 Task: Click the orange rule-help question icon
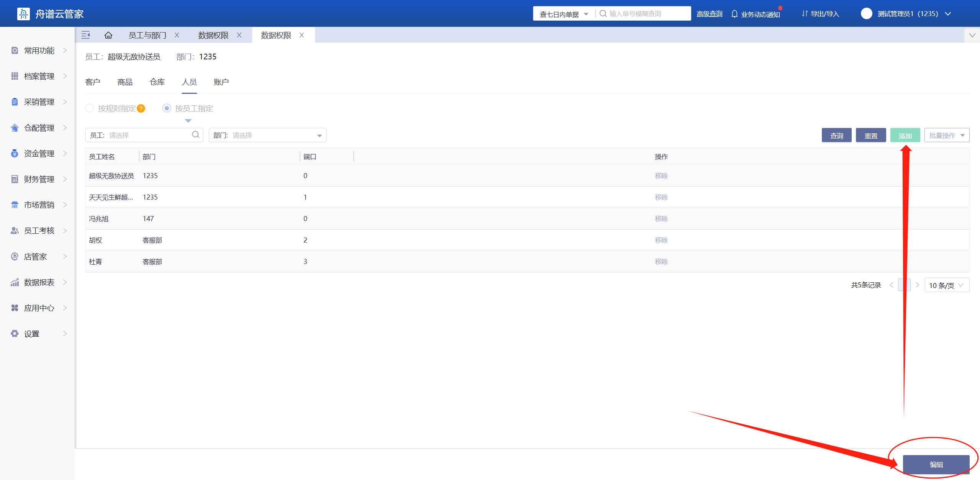pos(141,109)
